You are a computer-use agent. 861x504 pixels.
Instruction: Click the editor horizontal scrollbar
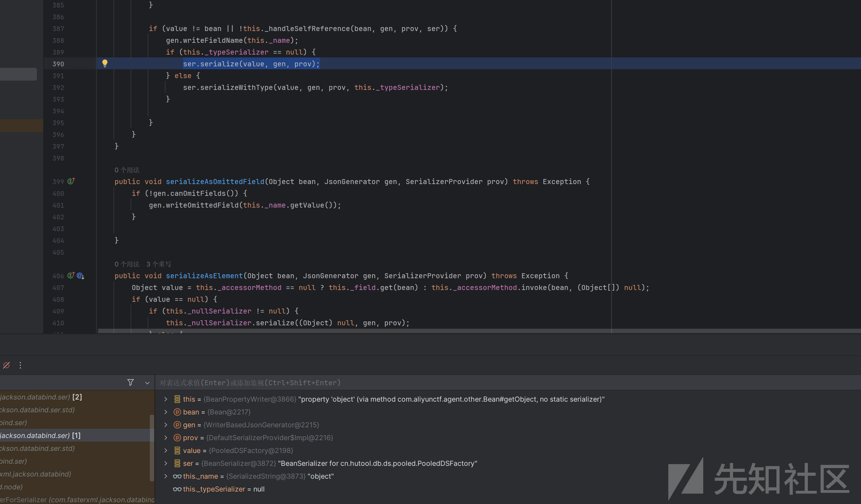[479, 331]
